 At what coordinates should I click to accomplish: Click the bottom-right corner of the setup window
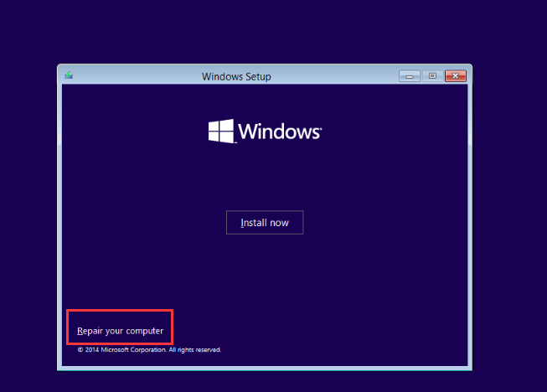(x=470, y=368)
